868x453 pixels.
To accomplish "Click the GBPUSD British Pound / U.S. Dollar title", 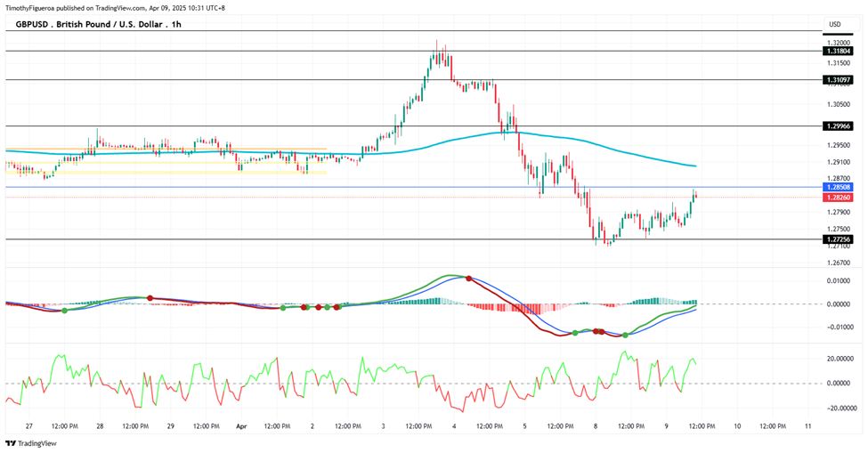I will (x=99, y=24).
